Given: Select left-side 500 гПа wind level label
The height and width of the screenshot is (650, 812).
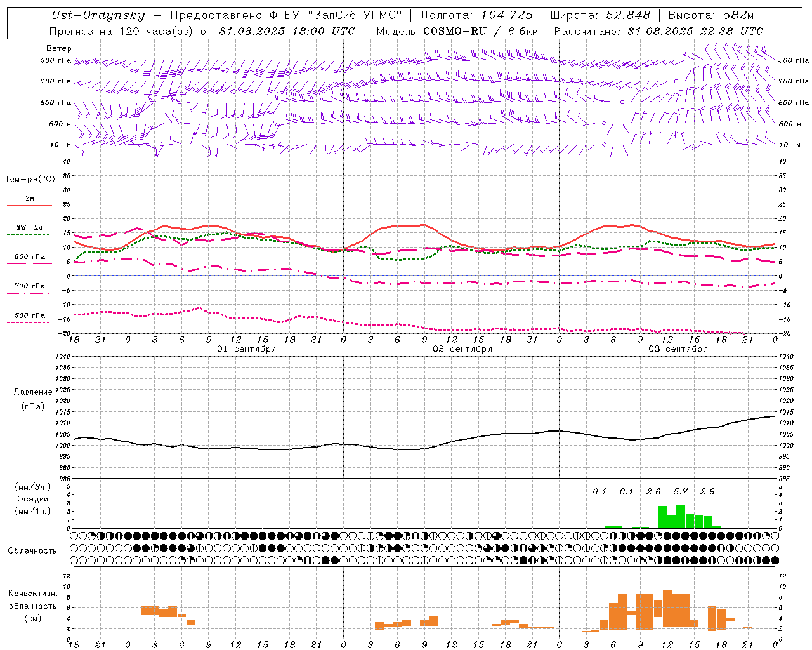Looking at the screenshot, I should point(55,60).
